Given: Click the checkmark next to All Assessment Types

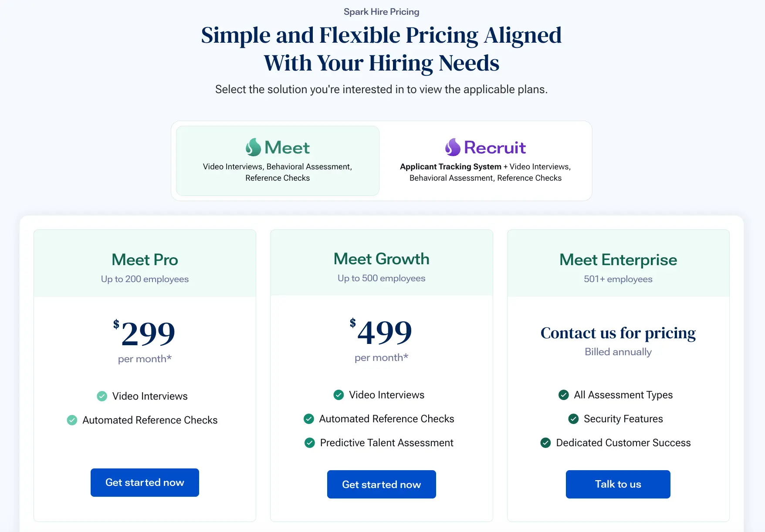Looking at the screenshot, I should [564, 395].
